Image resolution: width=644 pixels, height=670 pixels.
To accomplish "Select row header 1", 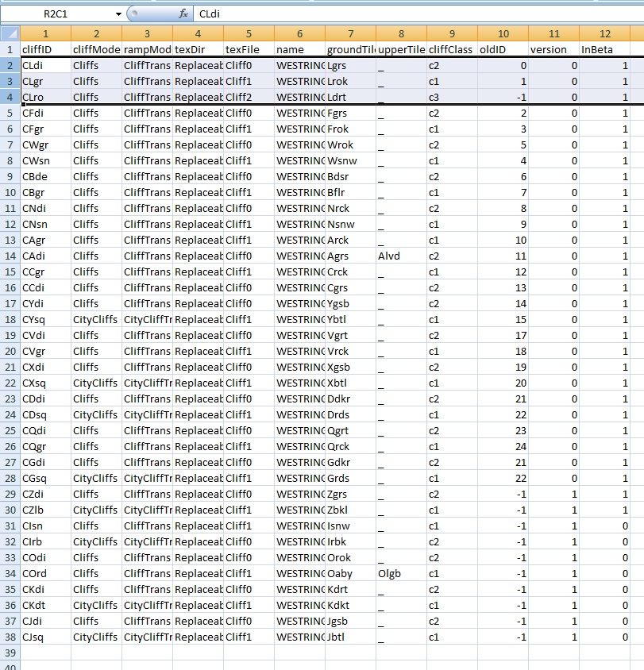I will (x=10, y=49).
